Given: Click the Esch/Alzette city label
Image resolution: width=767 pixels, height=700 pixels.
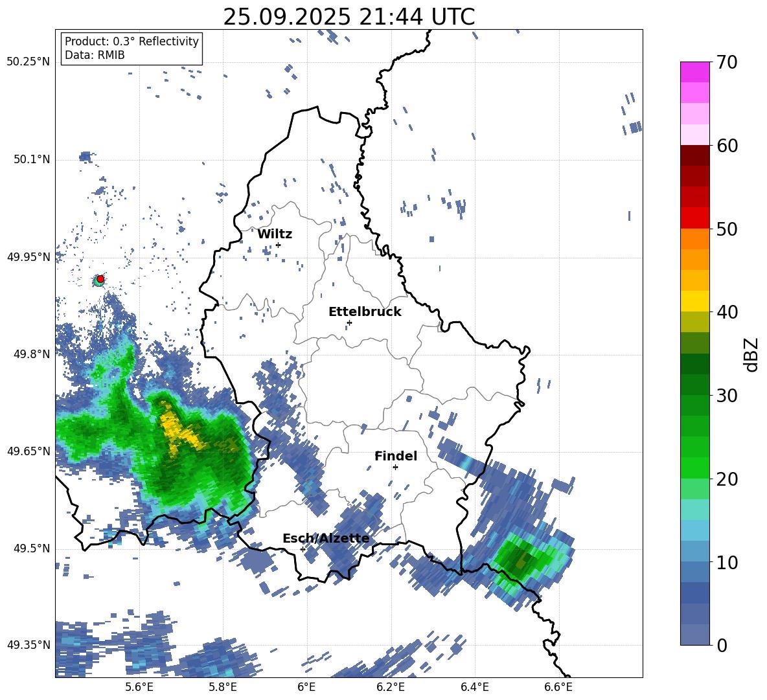Looking at the screenshot, I should pyautogui.click(x=326, y=538).
